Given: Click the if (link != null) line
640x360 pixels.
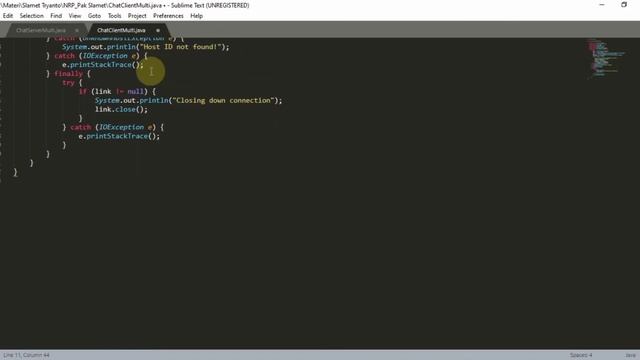Looking at the screenshot, I should [x=117, y=91].
